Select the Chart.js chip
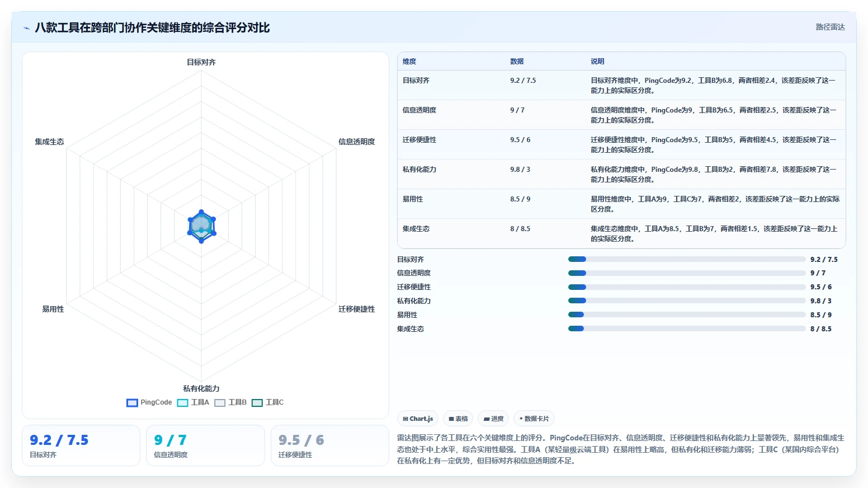The height and width of the screenshot is (488, 868). (418, 419)
